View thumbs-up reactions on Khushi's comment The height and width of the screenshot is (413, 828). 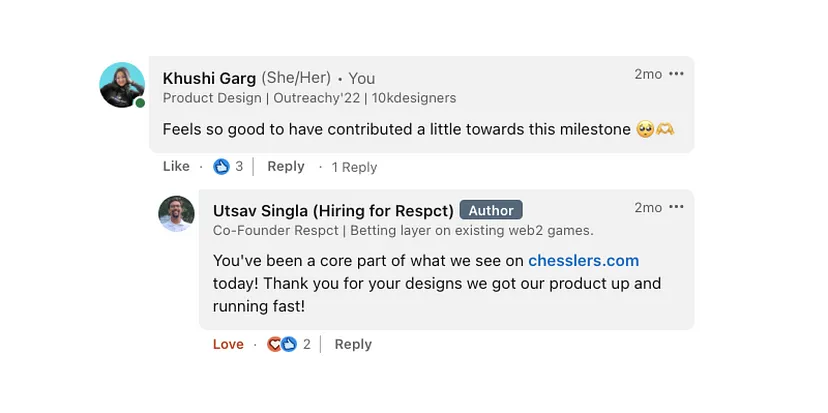[x=221, y=167]
